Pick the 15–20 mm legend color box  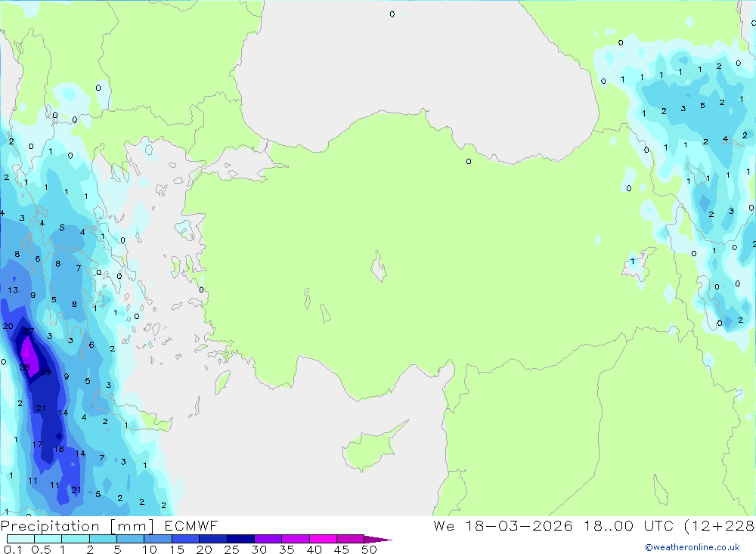point(186,539)
